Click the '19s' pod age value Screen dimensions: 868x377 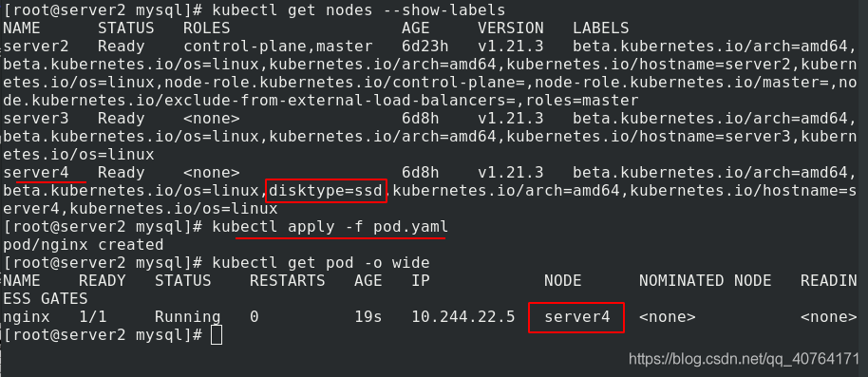coord(368,317)
